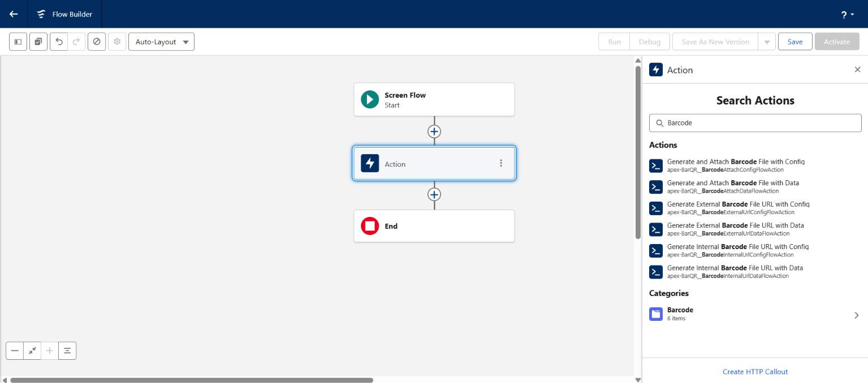Screen dimensions: 868x383
Task: Expand the Barcode category chevron
Action: [x=857, y=315]
